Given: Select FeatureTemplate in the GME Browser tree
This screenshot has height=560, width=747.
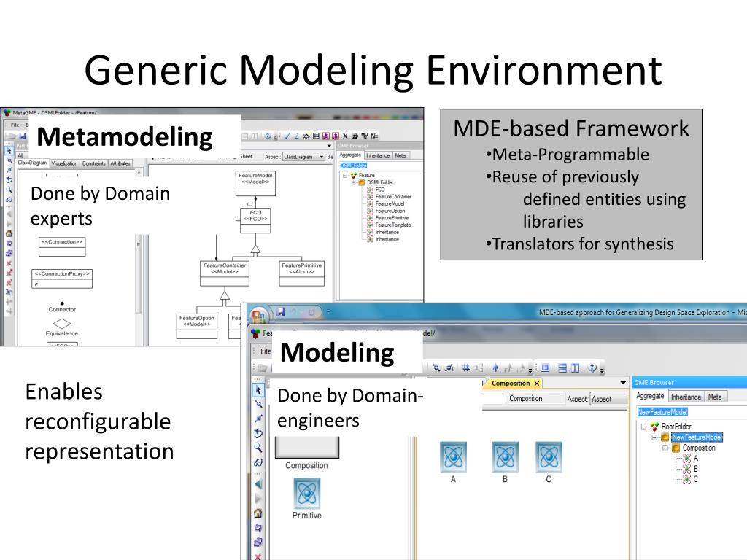Looking at the screenshot, I should point(392,225).
